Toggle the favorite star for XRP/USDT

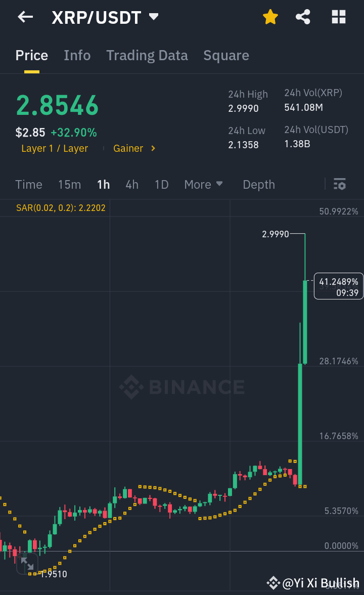tap(270, 17)
